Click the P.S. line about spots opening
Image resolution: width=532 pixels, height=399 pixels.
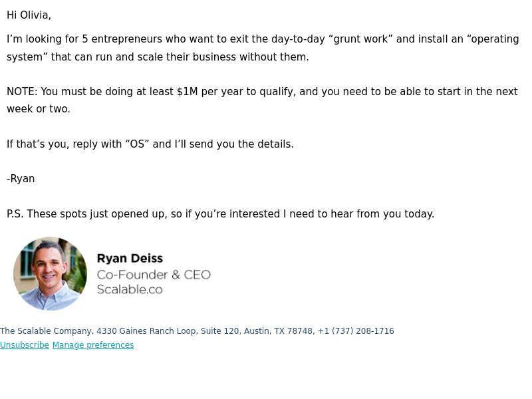(x=221, y=214)
